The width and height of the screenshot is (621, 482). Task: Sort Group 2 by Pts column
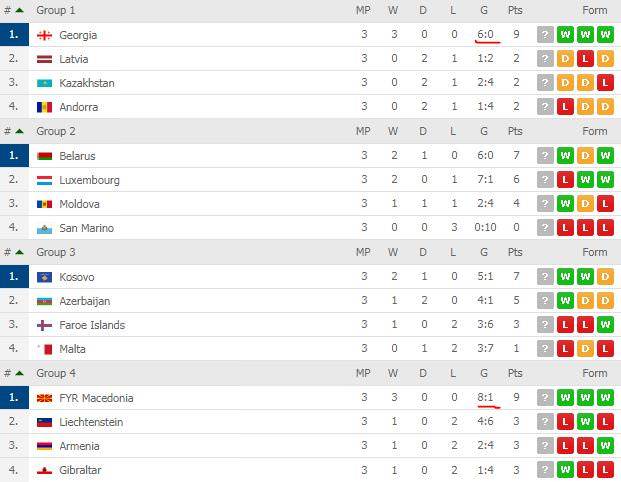[x=515, y=131]
